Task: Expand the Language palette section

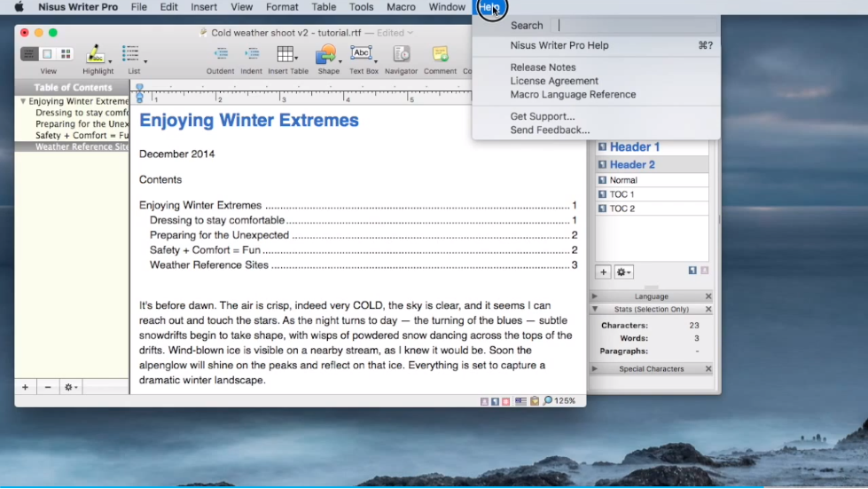Action: (x=595, y=296)
